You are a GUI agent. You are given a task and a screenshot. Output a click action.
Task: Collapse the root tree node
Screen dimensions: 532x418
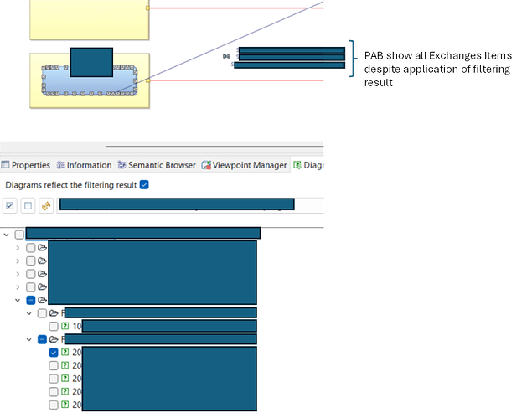pos(6,235)
